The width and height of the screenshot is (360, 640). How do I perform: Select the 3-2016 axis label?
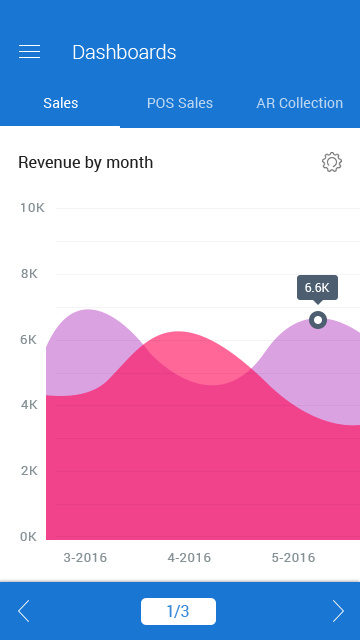[85, 558]
